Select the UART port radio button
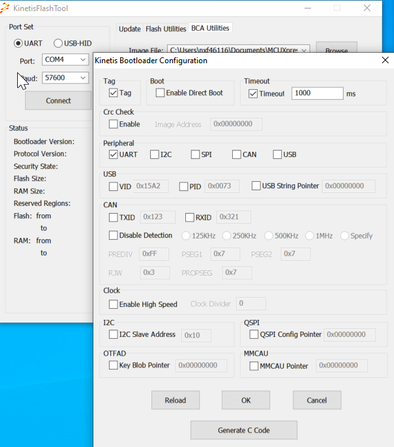394x447 pixels. click(18, 43)
